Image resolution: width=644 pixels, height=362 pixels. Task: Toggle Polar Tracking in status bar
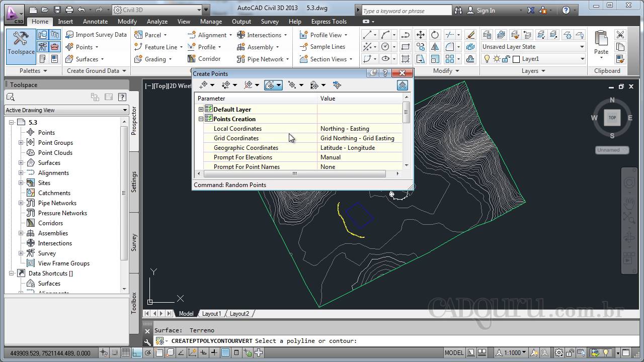[148, 353]
